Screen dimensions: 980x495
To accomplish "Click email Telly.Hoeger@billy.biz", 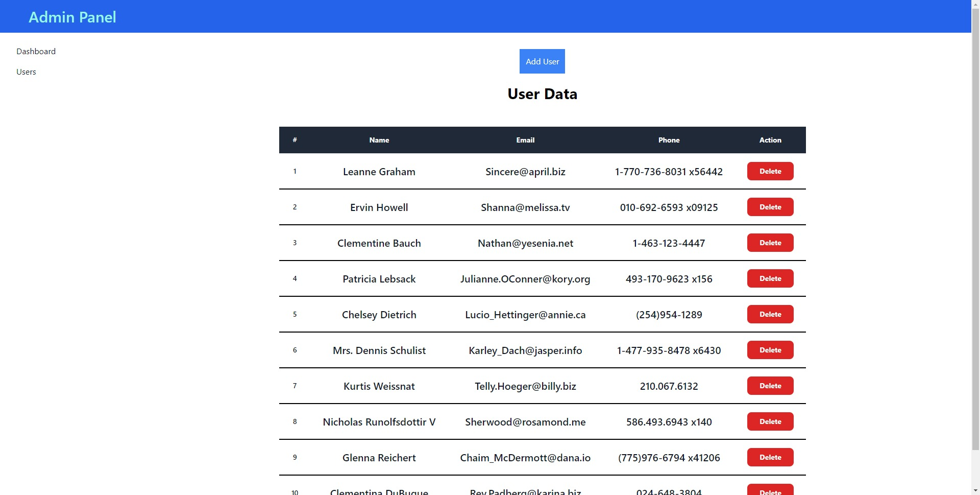I will pyautogui.click(x=525, y=386).
